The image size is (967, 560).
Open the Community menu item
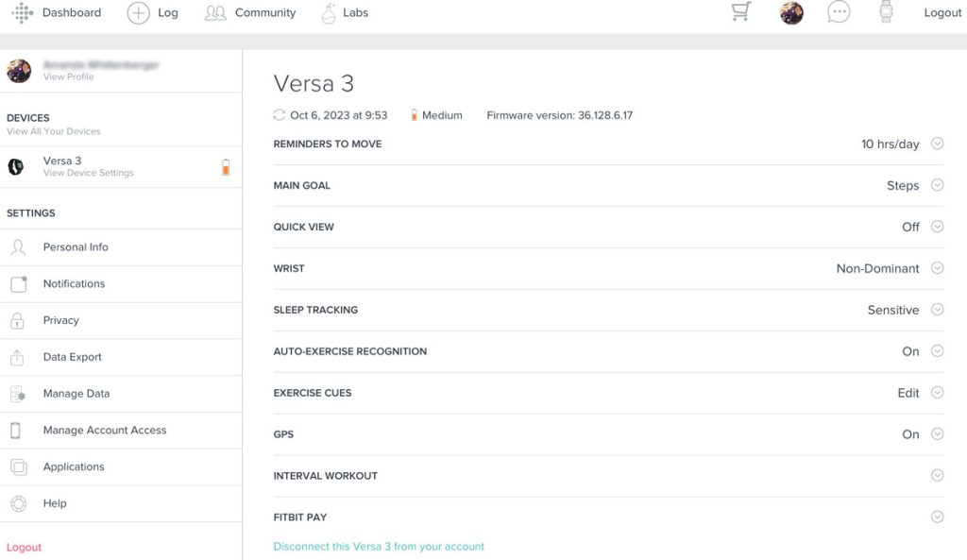[250, 13]
